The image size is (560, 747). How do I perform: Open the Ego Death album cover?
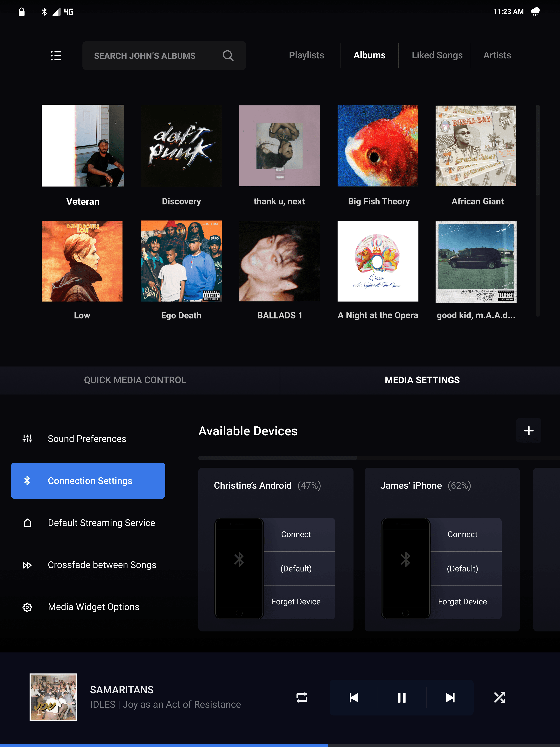(x=181, y=261)
